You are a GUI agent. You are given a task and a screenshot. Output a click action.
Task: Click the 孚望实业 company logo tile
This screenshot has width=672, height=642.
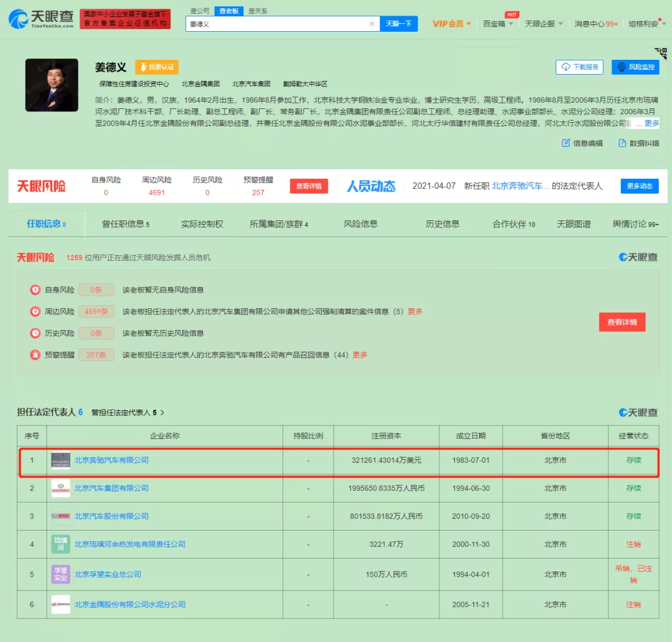(60, 574)
